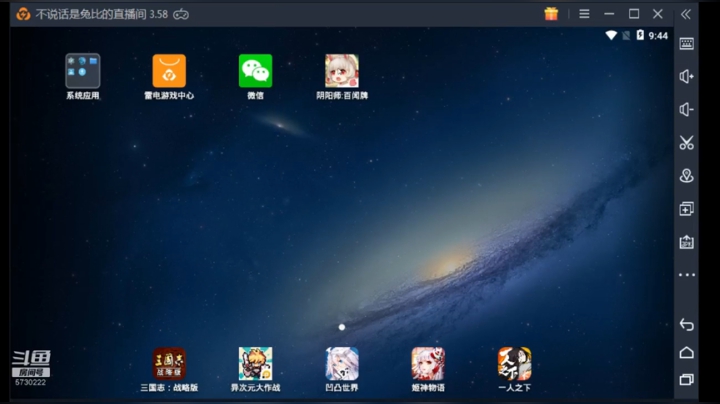Maximize the emulator window
This screenshot has width=720, height=404.
634,14
